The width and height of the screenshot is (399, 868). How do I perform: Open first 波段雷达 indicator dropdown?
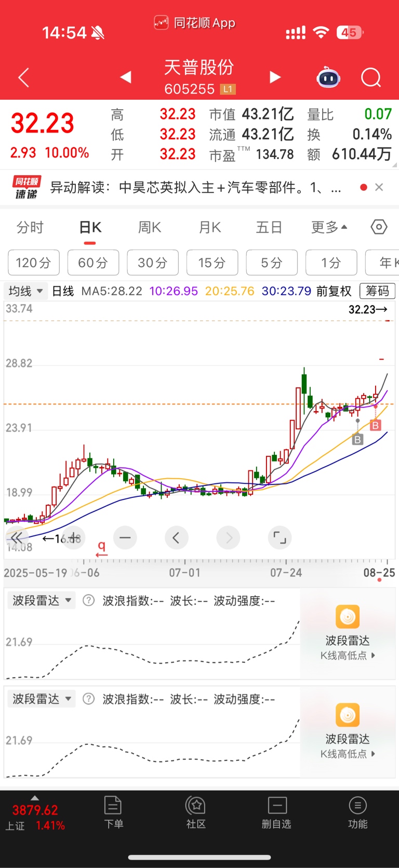tap(42, 601)
